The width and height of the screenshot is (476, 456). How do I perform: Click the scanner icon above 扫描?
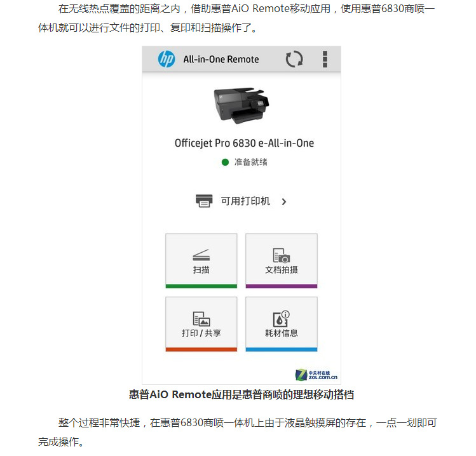click(x=201, y=255)
